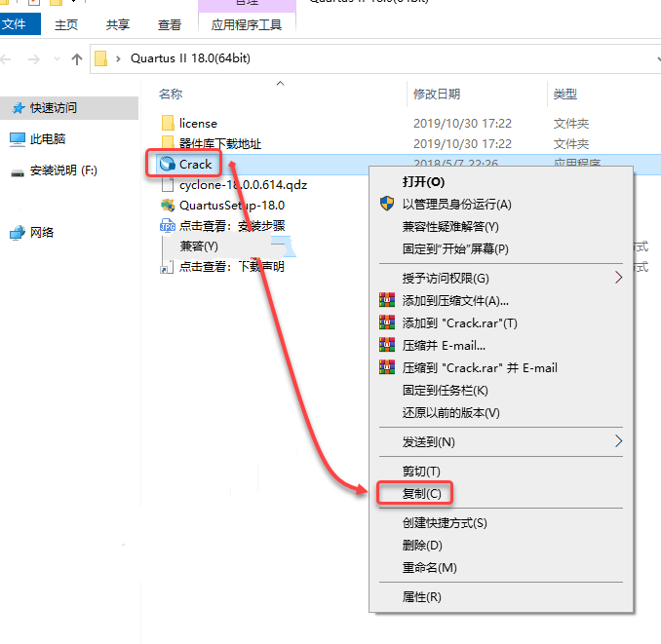Select 点击查看：安装步骤 image file

[232, 226]
